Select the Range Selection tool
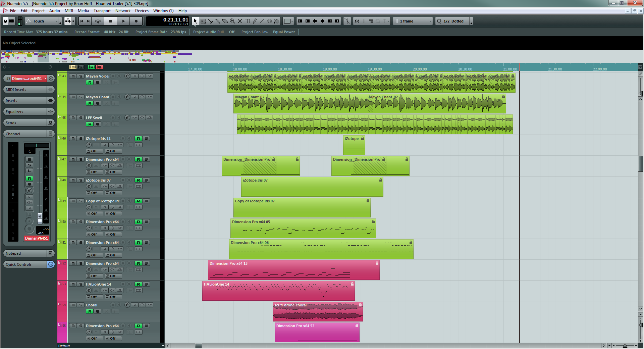This screenshot has height=349, width=644. point(203,21)
